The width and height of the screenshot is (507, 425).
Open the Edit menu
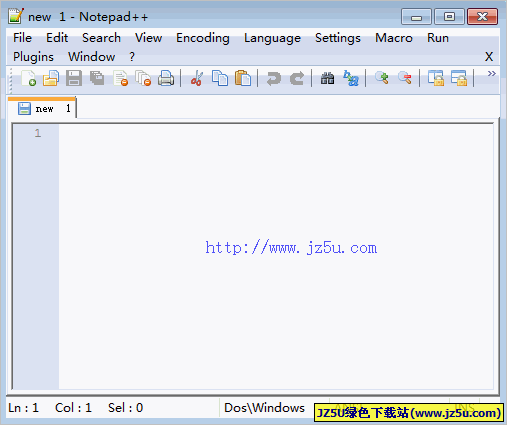57,38
